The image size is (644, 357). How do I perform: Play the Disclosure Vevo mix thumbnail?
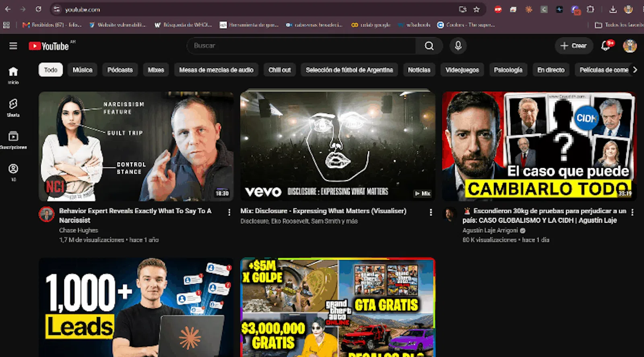tap(338, 145)
